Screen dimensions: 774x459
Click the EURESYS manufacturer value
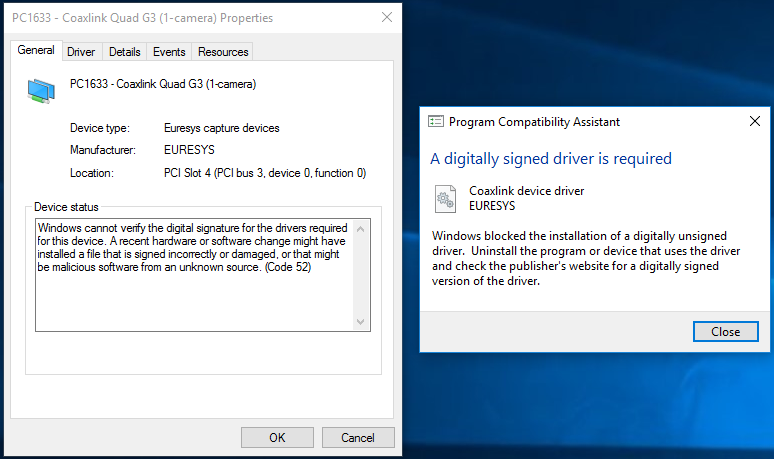(x=189, y=150)
